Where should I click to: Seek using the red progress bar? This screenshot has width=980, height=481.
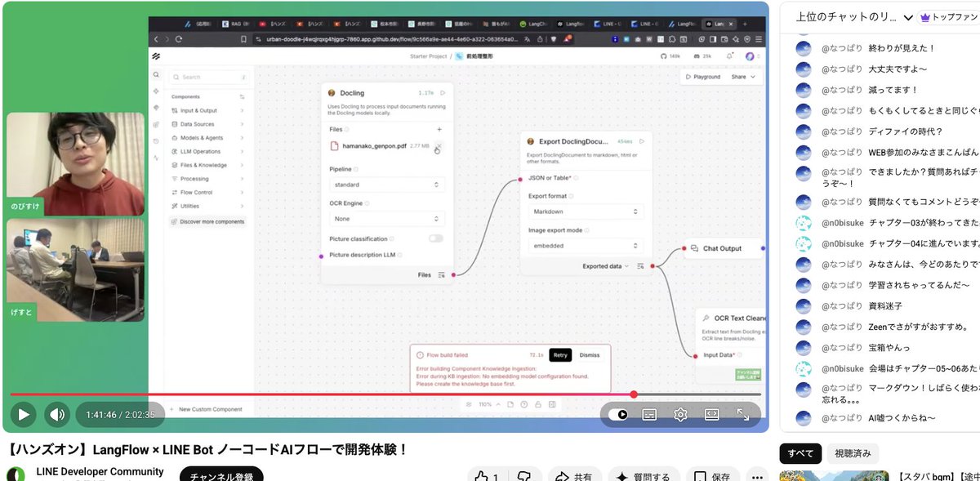(x=385, y=394)
